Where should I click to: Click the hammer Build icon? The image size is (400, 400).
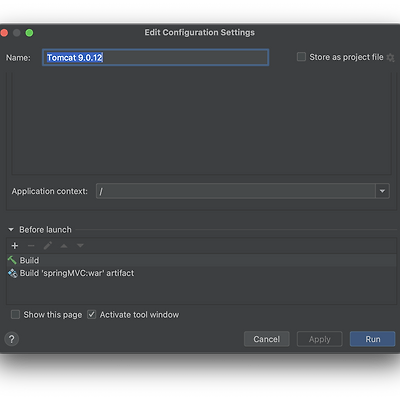tap(12, 260)
